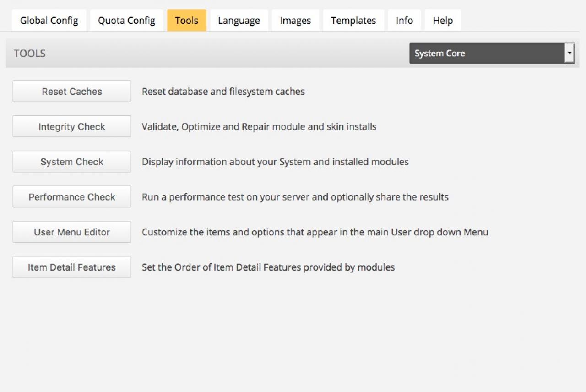The width and height of the screenshot is (586, 392).
Task: Click the Item Detail Features button
Action: [72, 267]
